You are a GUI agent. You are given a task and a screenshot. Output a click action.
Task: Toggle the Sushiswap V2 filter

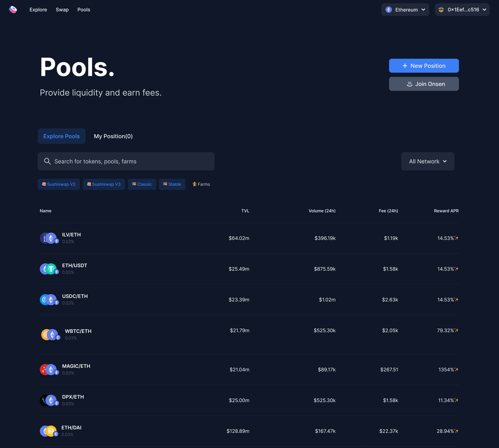pyautogui.click(x=59, y=184)
